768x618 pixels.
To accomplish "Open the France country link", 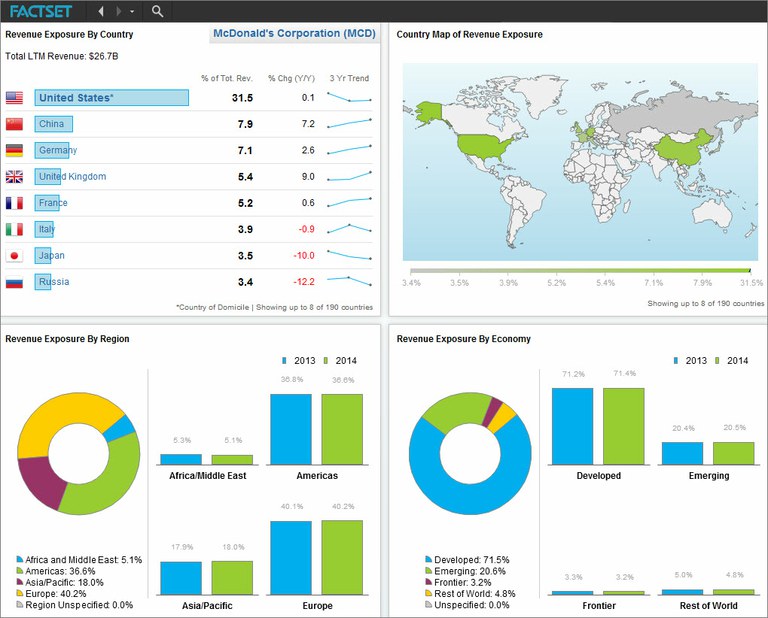I will tap(53, 203).
